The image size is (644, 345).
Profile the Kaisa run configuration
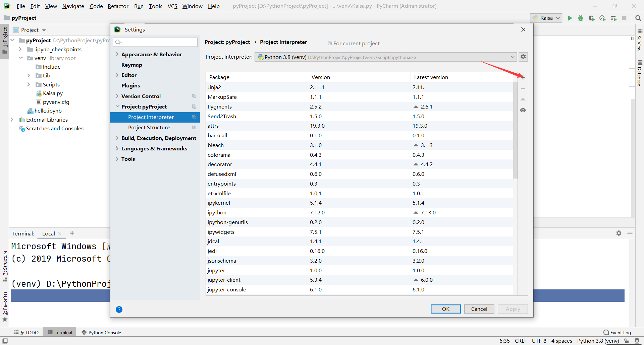602,18
